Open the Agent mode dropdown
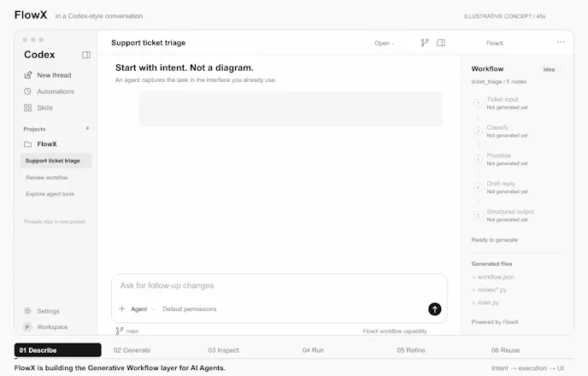Image resolution: width=588 pixels, height=376 pixels. pyautogui.click(x=143, y=308)
